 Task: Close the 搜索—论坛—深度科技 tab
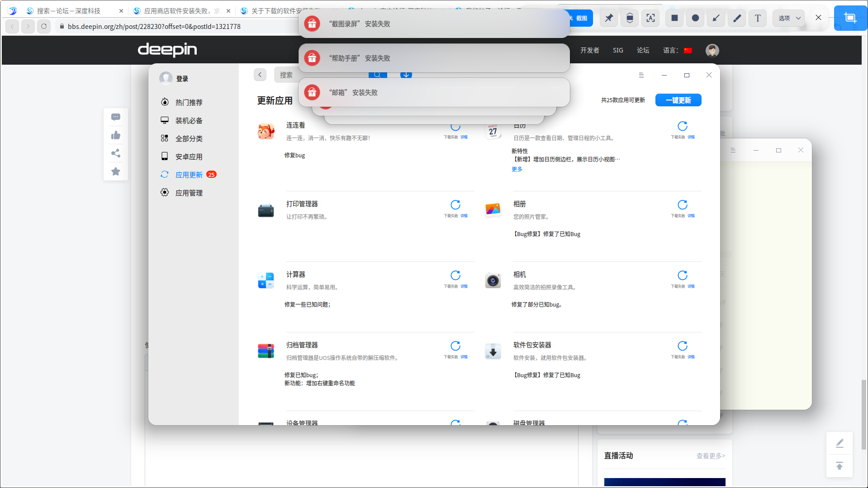tap(121, 11)
